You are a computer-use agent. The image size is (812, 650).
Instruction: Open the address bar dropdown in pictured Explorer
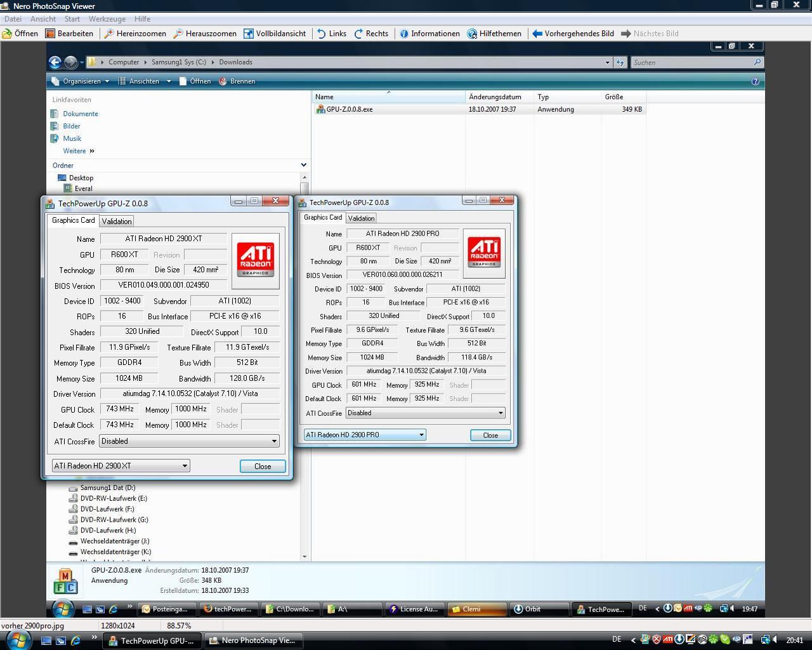(x=607, y=62)
